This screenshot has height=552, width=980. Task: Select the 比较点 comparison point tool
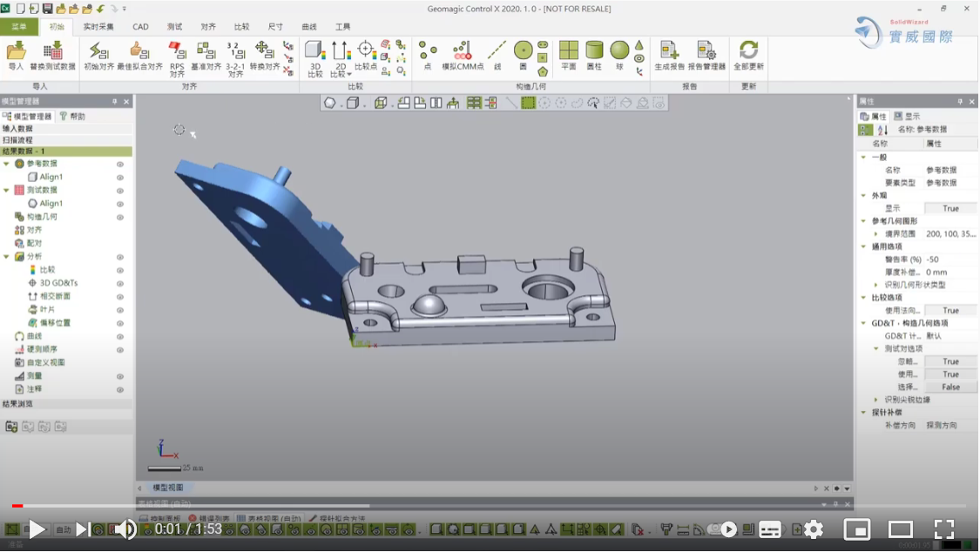point(366,56)
